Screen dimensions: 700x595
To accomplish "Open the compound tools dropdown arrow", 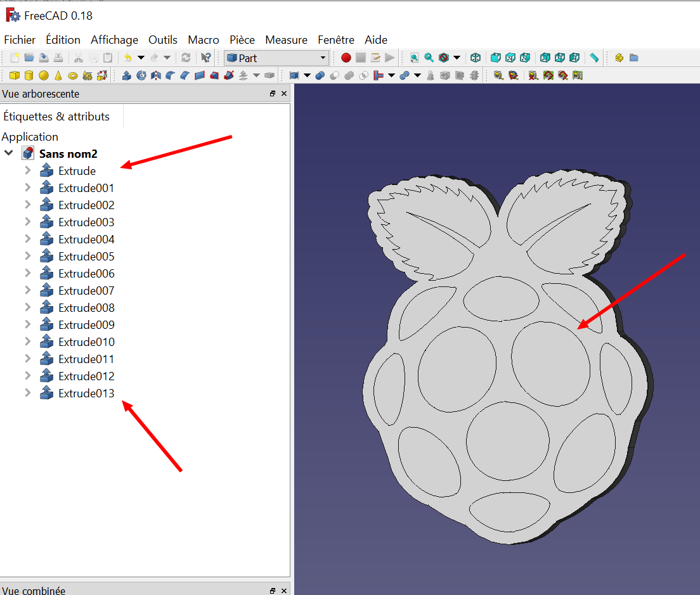I will click(307, 76).
